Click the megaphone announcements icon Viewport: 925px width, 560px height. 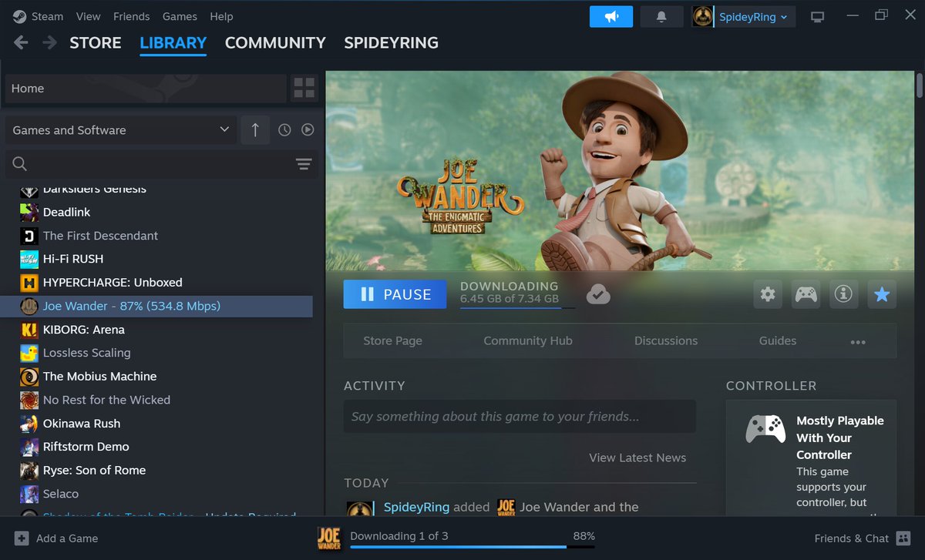tap(611, 16)
